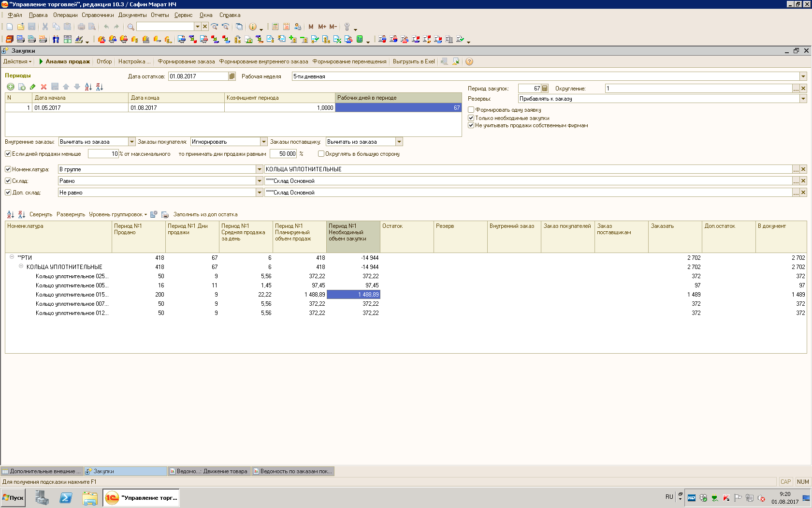Click the Период закупок input field
812x508 pixels.
pyautogui.click(x=529, y=89)
